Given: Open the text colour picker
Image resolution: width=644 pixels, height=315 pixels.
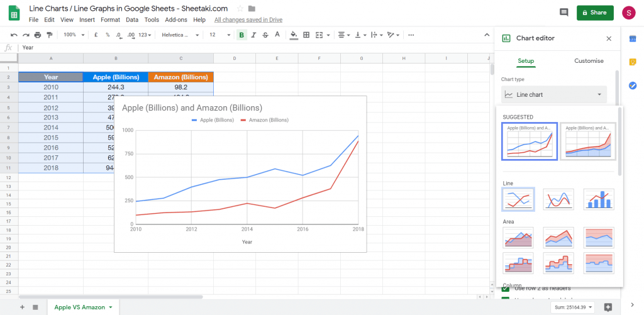Looking at the screenshot, I should pyautogui.click(x=277, y=35).
